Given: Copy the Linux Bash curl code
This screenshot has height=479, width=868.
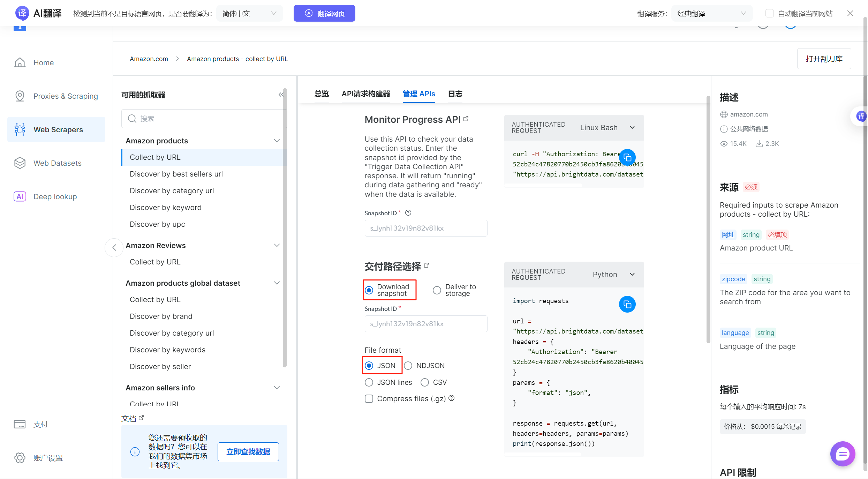Looking at the screenshot, I should [627, 157].
